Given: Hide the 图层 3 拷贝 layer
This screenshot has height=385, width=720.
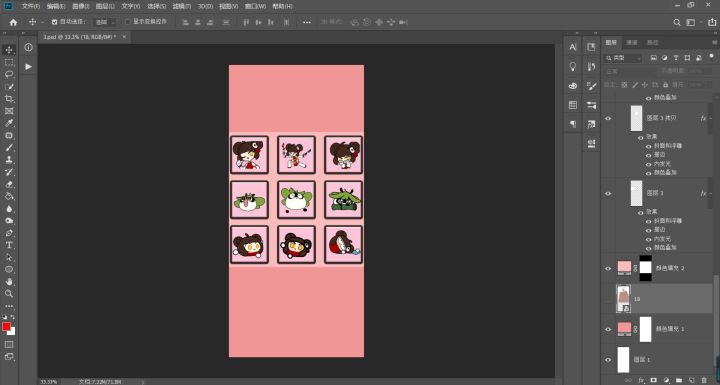Looking at the screenshot, I should [x=608, y=119].
